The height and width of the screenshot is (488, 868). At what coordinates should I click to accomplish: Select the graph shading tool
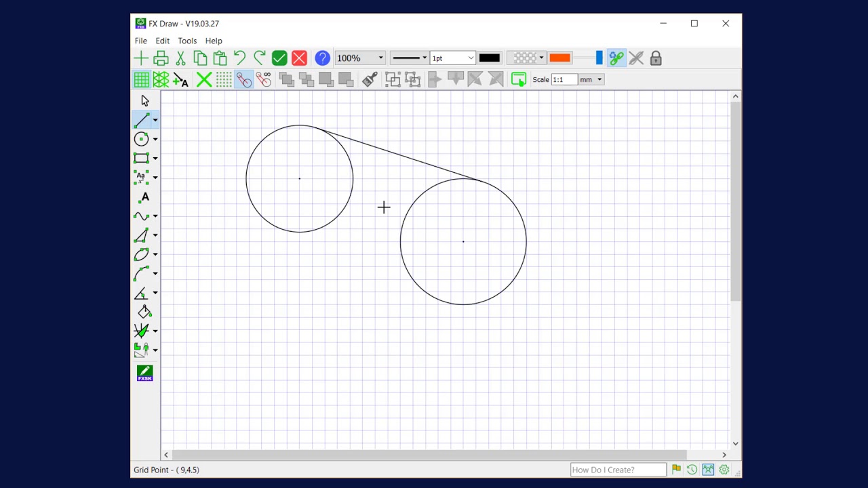pos(141,331)
